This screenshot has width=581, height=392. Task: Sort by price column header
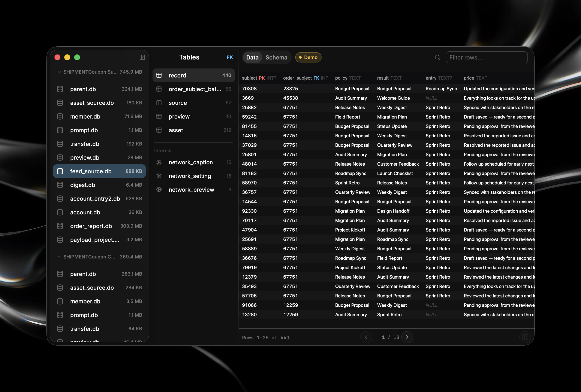[475, 78]
